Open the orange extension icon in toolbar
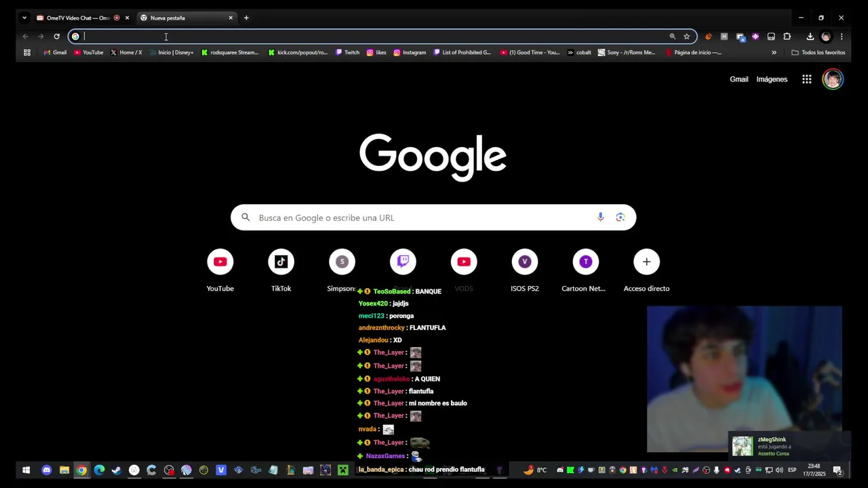This screenshot has width=868, height=488. [708, 37]
